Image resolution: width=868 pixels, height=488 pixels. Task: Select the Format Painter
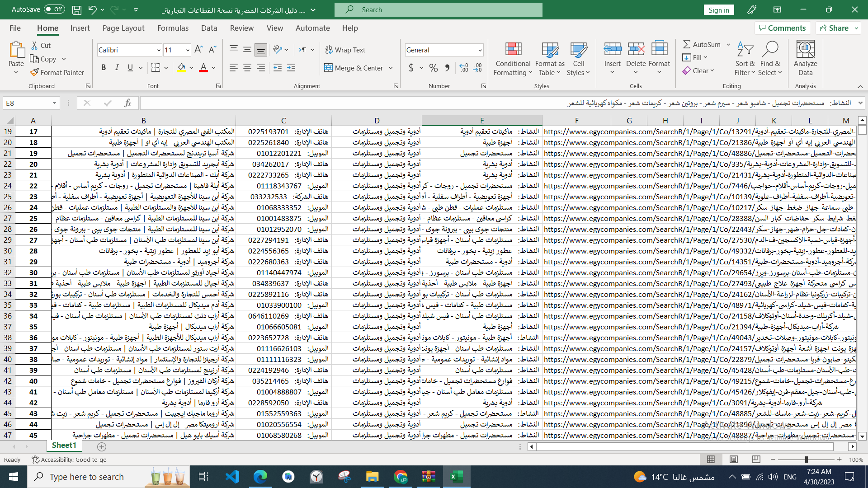coord(57,72)
